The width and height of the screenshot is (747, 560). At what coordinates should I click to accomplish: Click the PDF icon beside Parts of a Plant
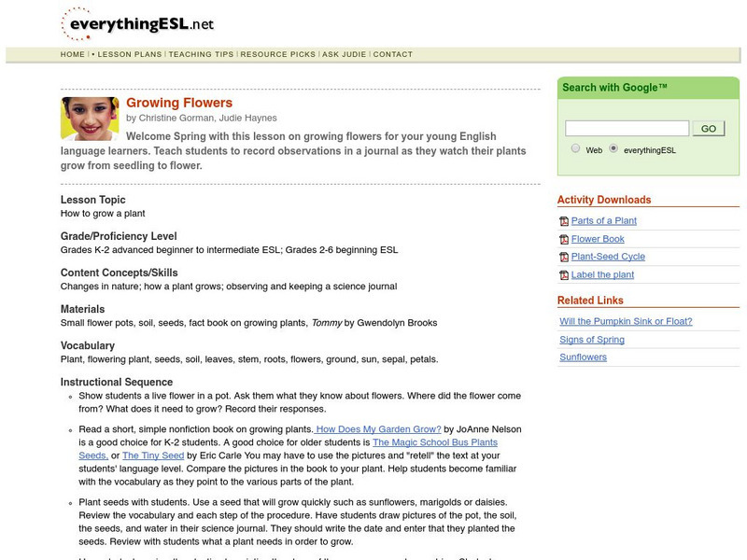pyautogui.click(x=564, y=221)
